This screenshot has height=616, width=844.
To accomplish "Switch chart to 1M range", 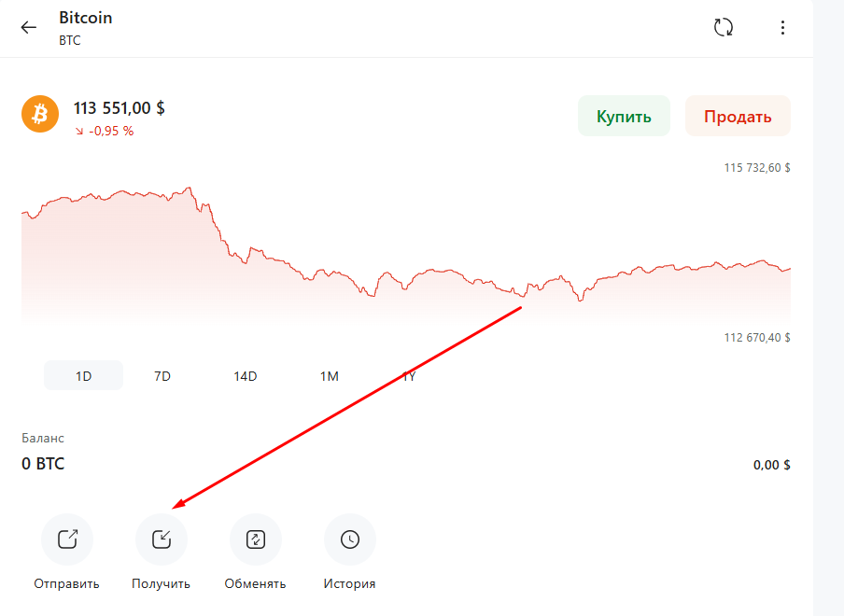I will [x=329, y=376].
